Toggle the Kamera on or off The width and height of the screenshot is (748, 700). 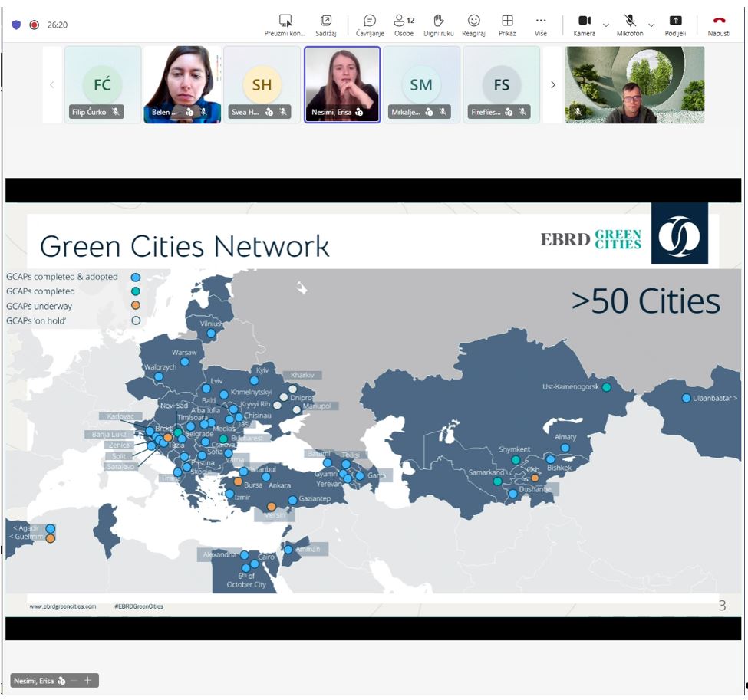pos(584,25)
